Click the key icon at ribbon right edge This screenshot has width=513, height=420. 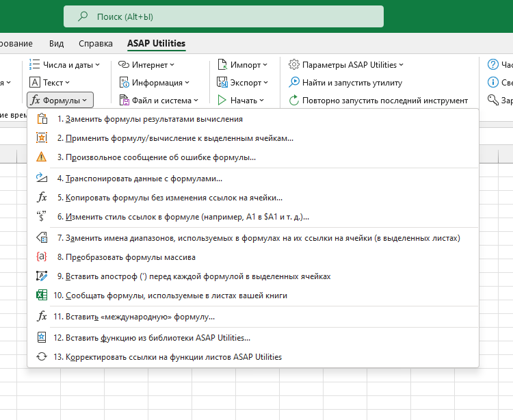[492, 99]
